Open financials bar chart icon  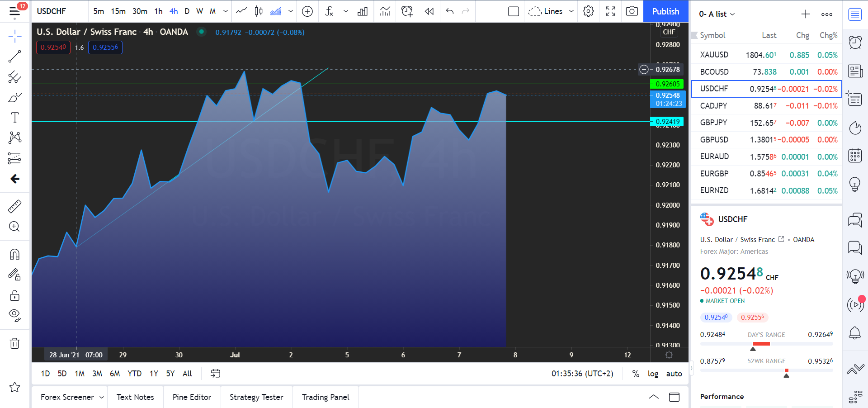point(363,11)
